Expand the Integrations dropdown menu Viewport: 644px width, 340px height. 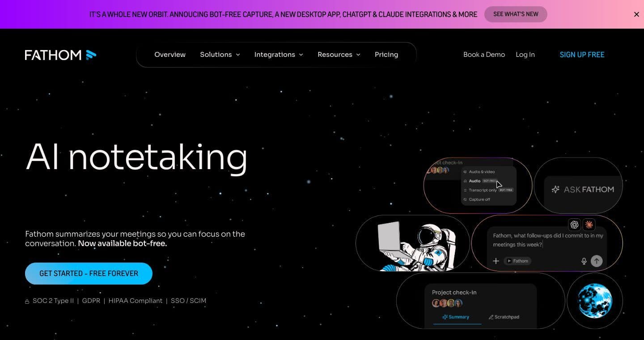(x=279, y=55)
